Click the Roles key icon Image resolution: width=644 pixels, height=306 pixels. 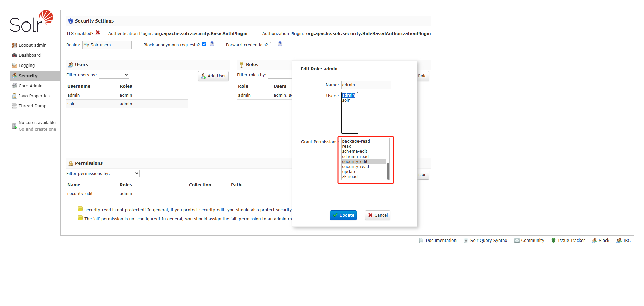[x=241, y=65]
